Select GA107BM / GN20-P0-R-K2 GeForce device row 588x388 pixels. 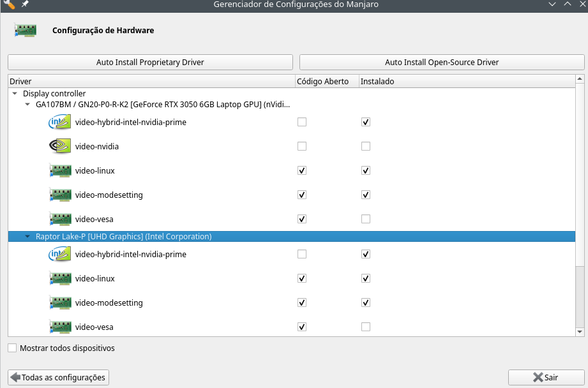[291, 104]
